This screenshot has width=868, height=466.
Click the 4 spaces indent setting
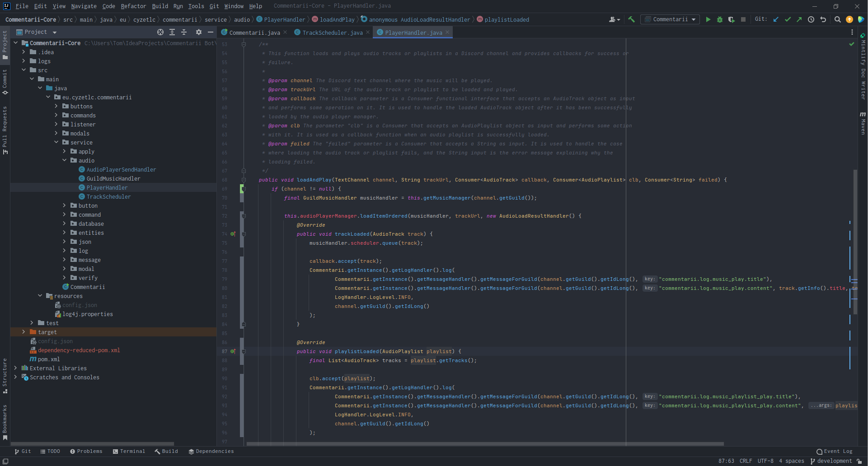[791, 461]
